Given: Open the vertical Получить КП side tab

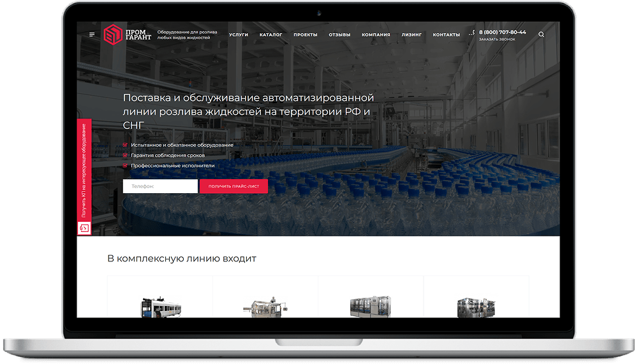Looking at the screenshot, I should pyautogui.click(x=84, y=169).
